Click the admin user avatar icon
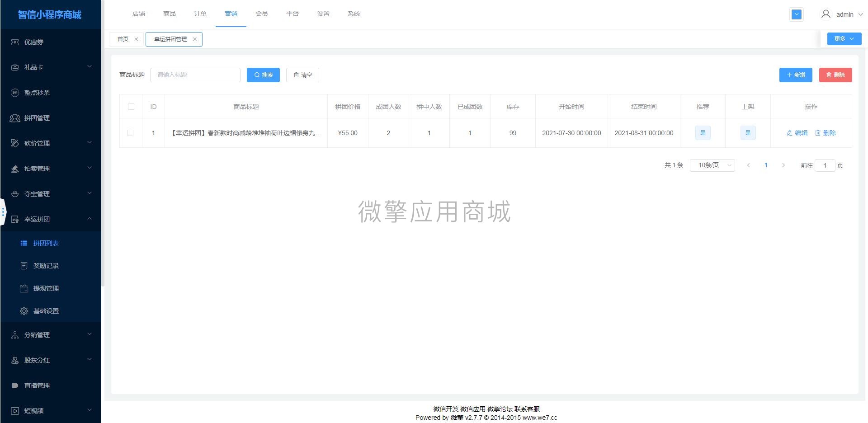Image resolution: width=868 pixels, height=423 pixels. [x=826, y=14]
